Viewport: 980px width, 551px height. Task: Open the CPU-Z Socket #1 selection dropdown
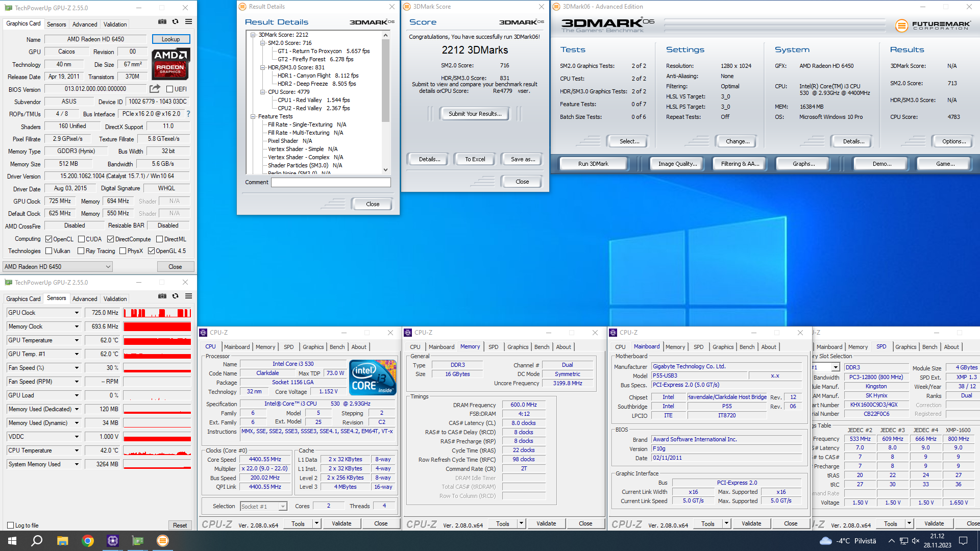(263, 506)
